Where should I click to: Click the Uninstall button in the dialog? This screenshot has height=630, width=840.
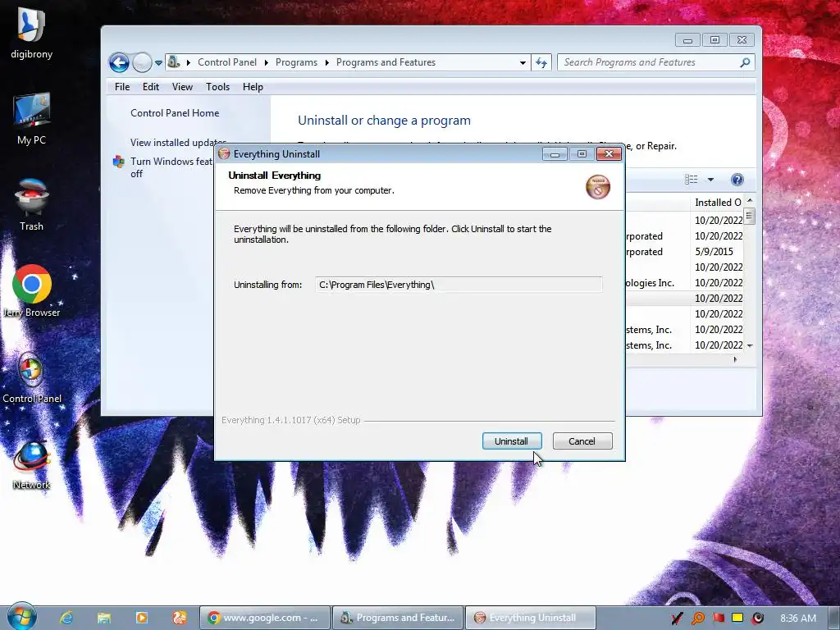pos(512,441)
